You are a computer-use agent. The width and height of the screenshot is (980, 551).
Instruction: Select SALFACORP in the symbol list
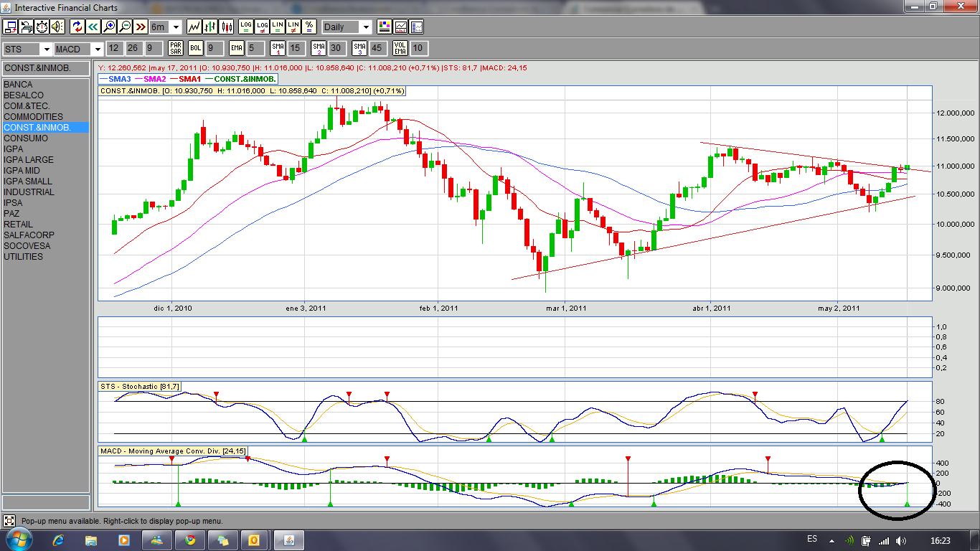[x=29, y=235]
